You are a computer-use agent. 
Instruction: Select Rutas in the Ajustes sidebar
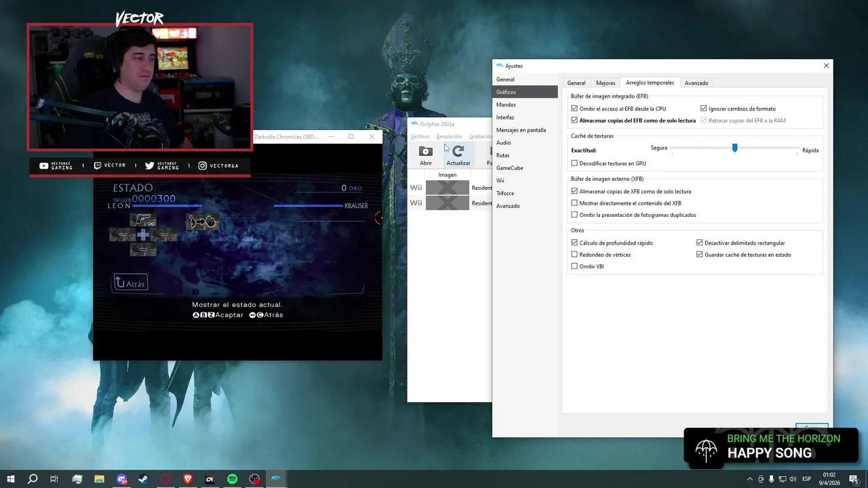click(526, 155)
